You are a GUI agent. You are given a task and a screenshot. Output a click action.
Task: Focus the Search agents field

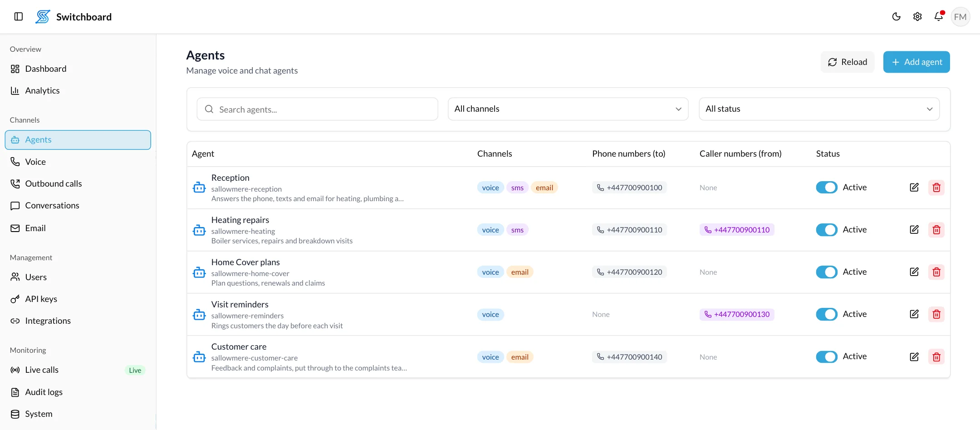[x=317, y=109]
